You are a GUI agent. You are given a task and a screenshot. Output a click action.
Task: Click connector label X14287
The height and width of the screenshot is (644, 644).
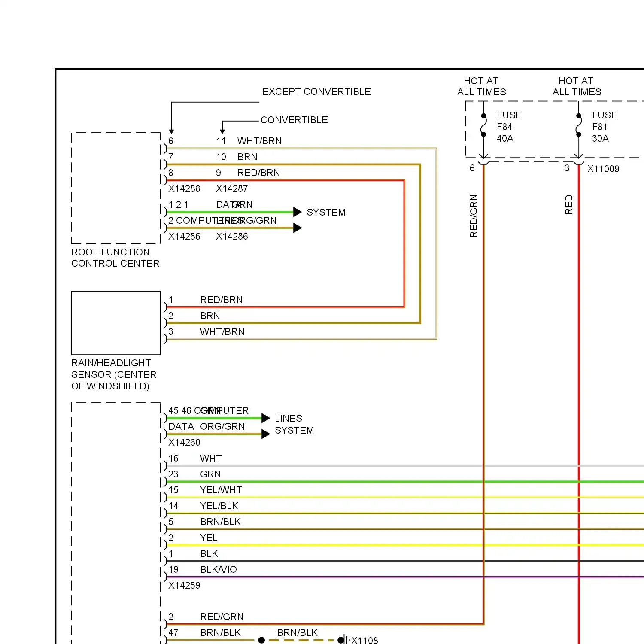click(232, 188)
